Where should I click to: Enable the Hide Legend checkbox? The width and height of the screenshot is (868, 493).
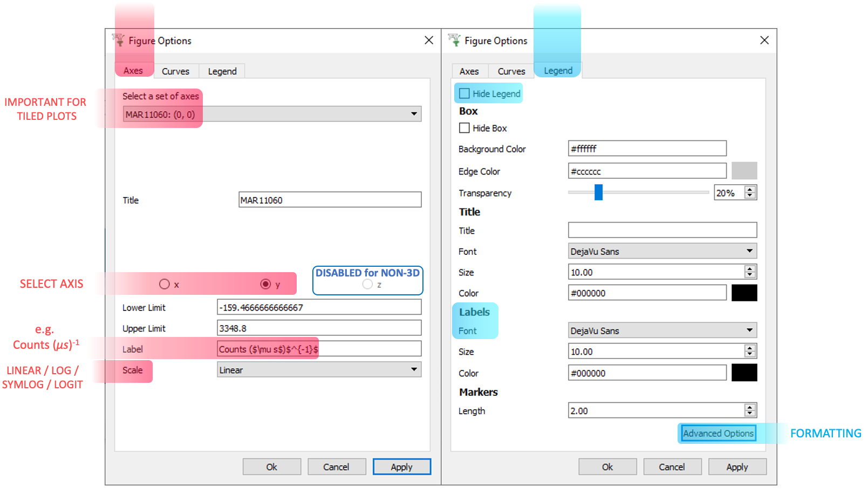[x=464, y=94]
